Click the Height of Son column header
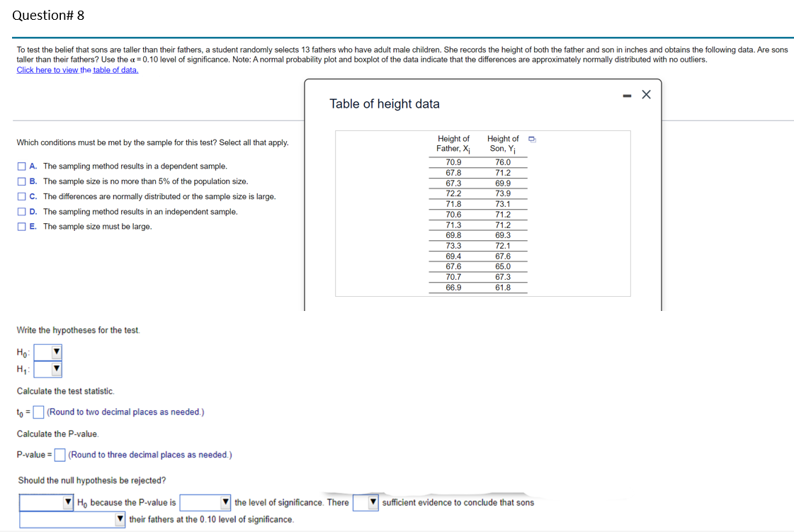The width and height of the screenshot is (794, 532). point(504,143)
